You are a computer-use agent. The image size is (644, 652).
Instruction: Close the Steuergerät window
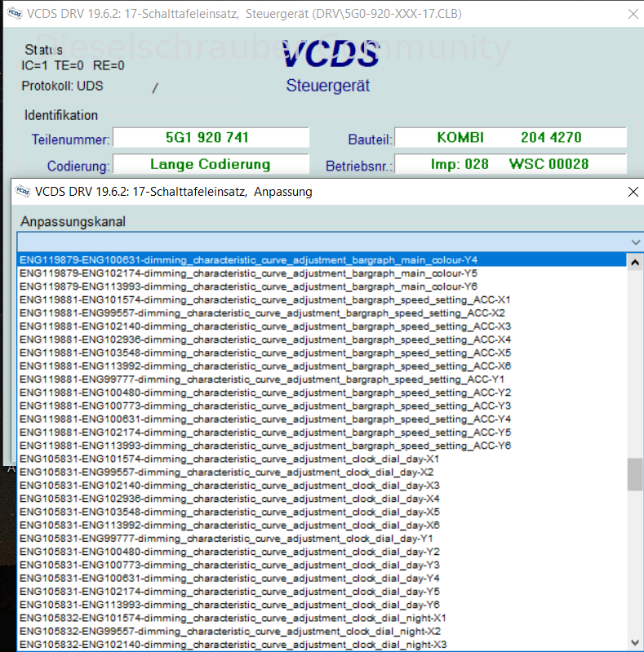633,14
